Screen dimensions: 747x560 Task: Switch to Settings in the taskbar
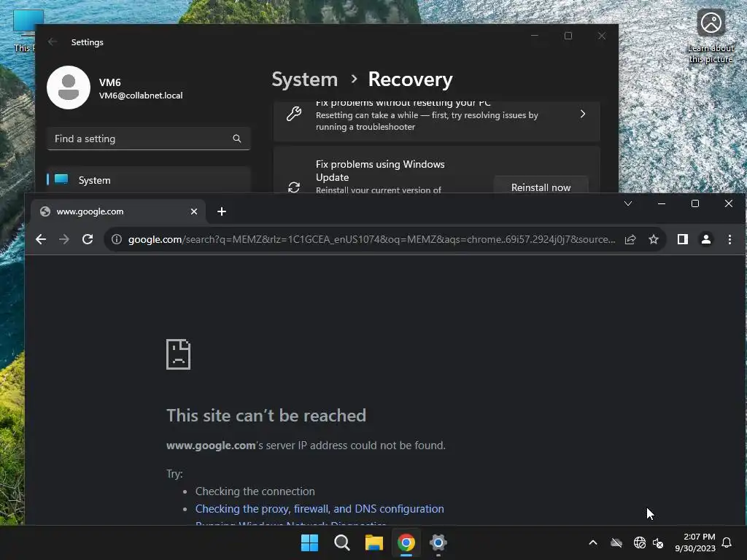click(x=438, y=542)
